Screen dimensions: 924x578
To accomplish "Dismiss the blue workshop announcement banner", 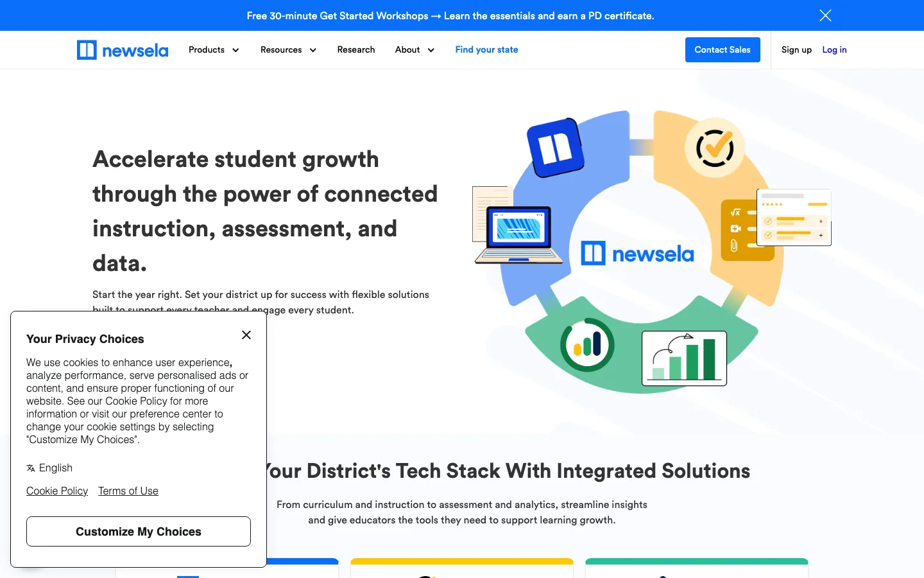I will point(825,15).
